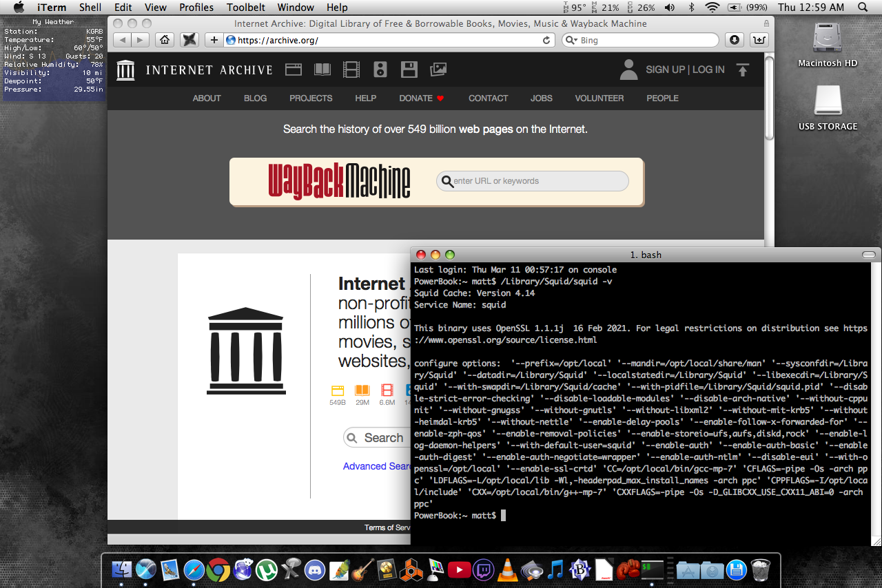Image resolution: width=882 pixels, height=588 pixels.
Task: Click the Bing search field in browser toolbar
Action: pos(640,41)
